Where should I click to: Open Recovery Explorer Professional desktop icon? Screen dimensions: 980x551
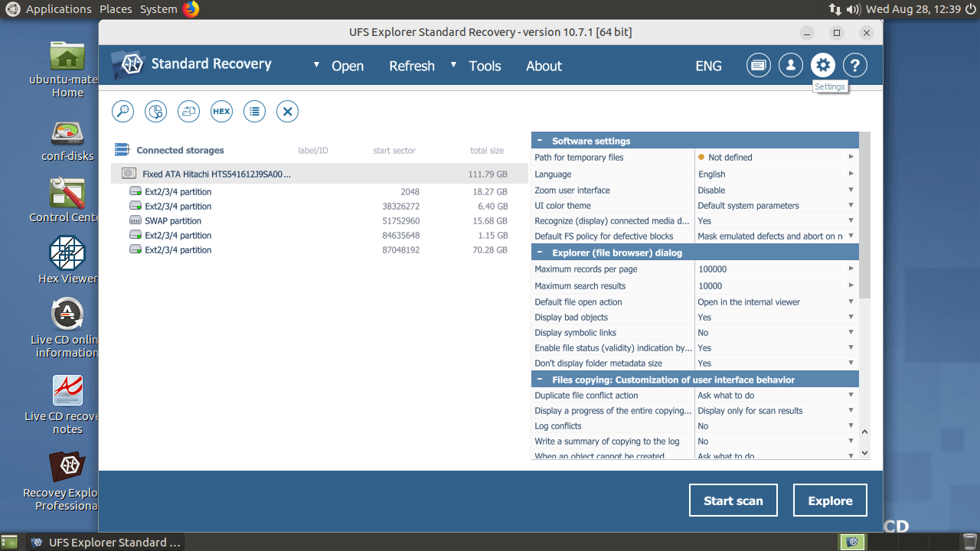[67, 465]
